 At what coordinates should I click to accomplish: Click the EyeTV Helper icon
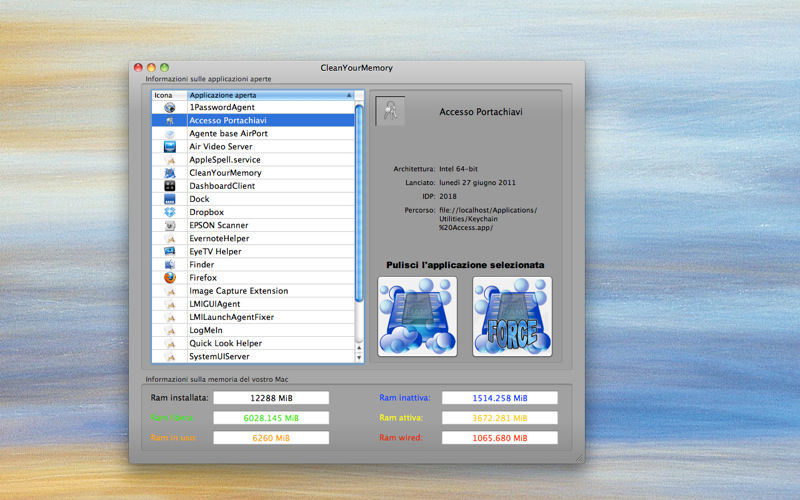point(170,252)
